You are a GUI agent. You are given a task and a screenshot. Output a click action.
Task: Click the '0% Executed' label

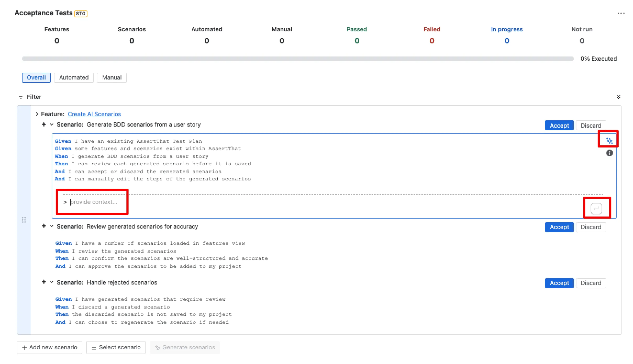[x=598, y=59]
